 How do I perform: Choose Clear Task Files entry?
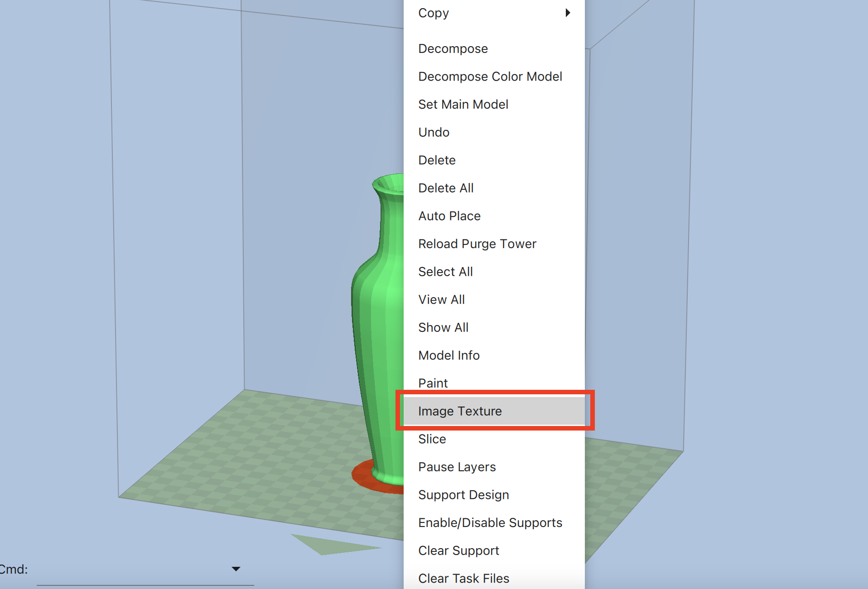pyautogui.click(x=494, y=578)
